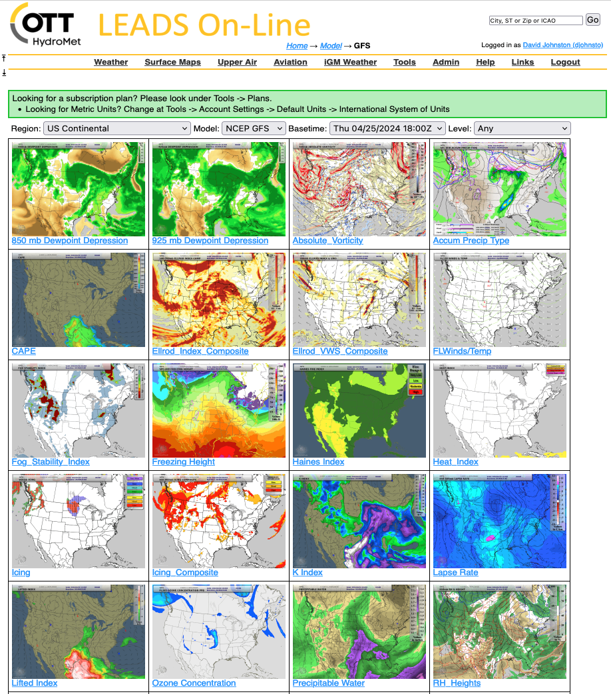Viewport: 611px width, 694px height.
Task: Click the Home breadcrumb link
Action: 296,46
